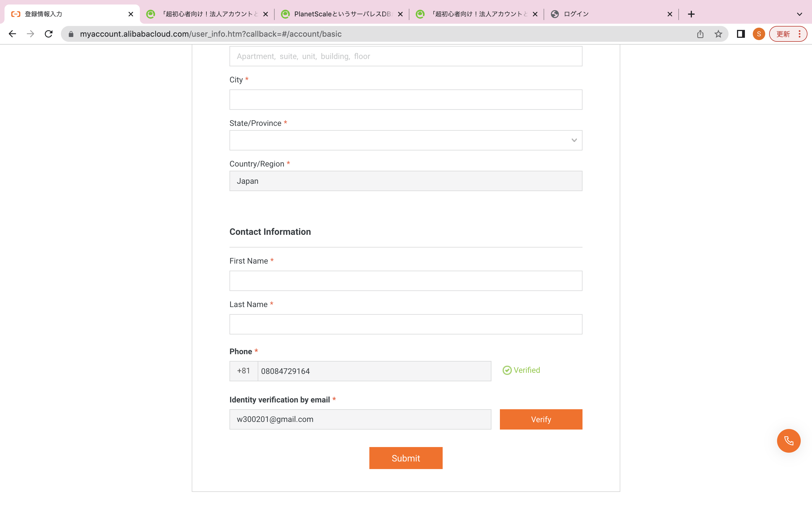
Task: Switch to second tab 超初心者向け
Action: [207, 14]
